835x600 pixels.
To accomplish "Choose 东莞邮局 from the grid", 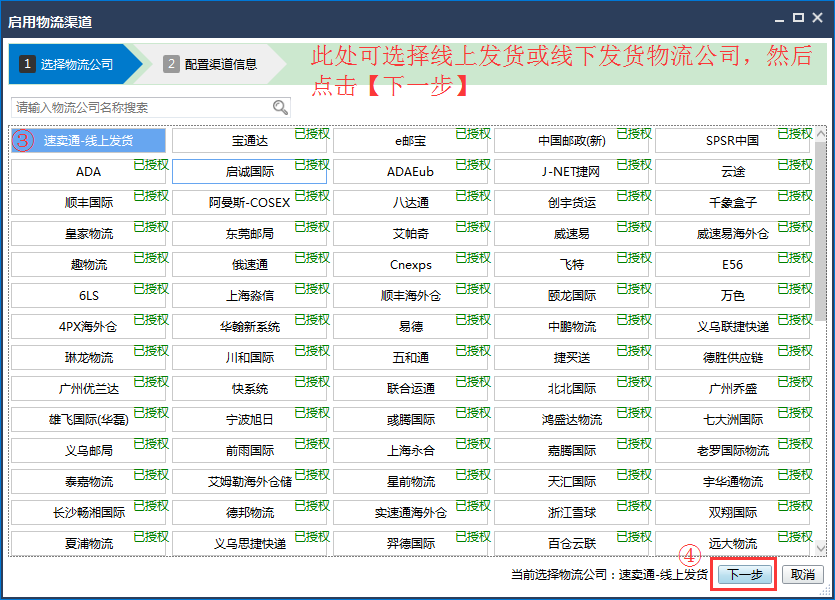I will (249, 233).
